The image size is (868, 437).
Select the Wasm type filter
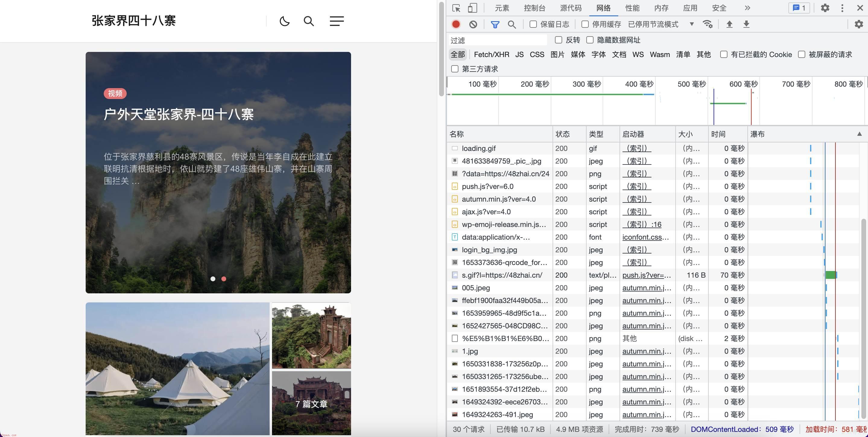click(660, 55)
